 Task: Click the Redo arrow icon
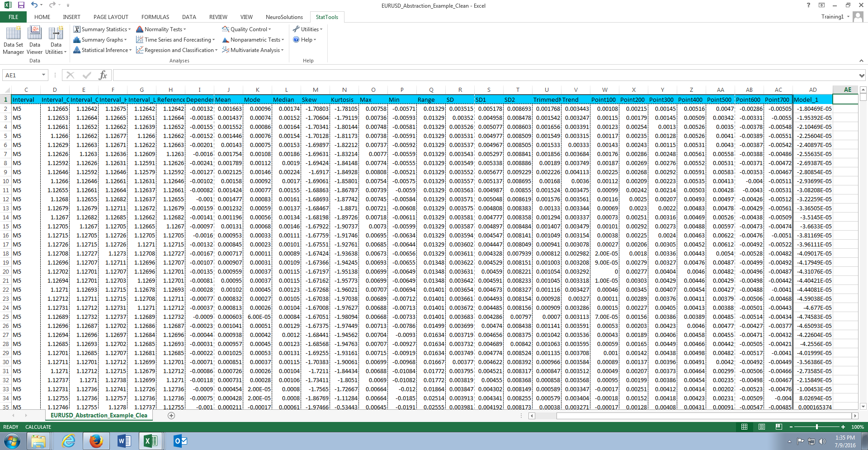(52, 5)
